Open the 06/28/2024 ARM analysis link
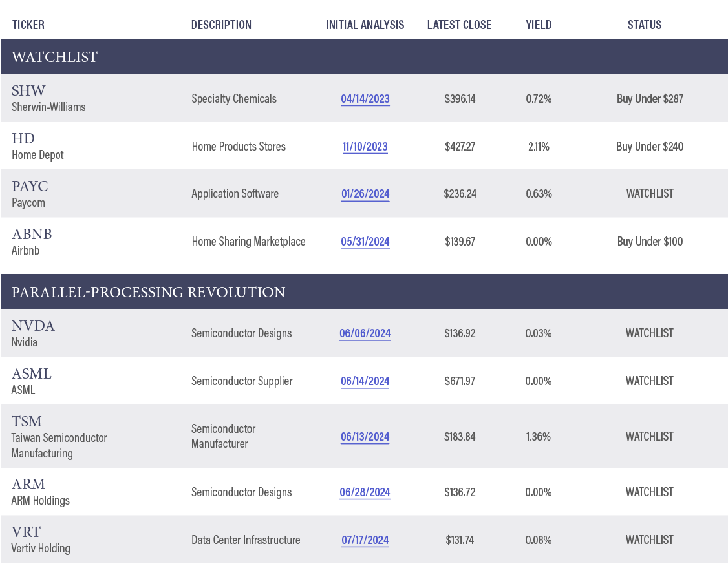This screenshot has height=566, width=728. click(x=365, y=492)
